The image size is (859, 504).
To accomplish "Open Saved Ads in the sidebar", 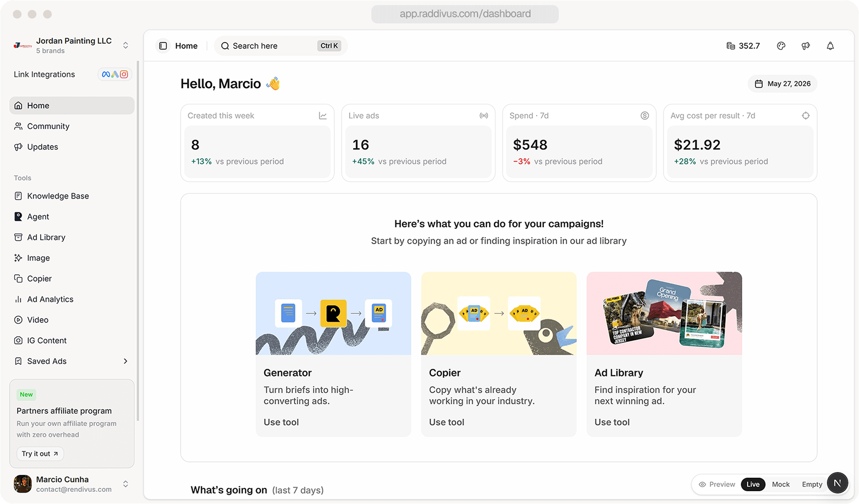I will (x=72, y=361).
